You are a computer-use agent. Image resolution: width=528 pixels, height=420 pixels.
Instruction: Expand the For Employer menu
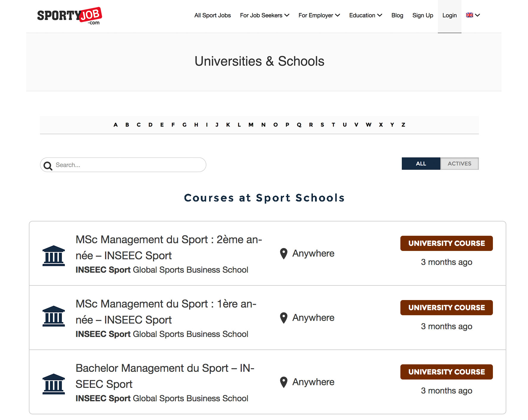pyautogui.click(x=319, y=15)
